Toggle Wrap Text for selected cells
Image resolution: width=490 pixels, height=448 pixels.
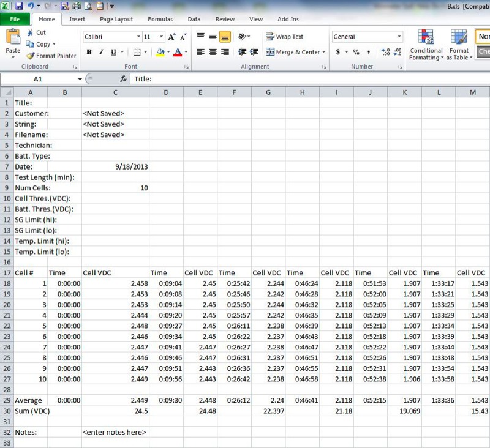pyautogui.click(x=284, y=37)
